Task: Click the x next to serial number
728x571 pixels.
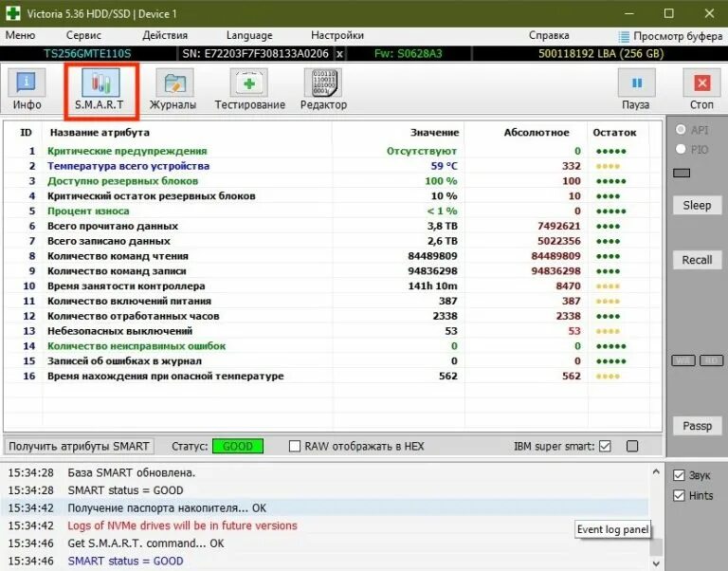Action: (x=340, y=54)
